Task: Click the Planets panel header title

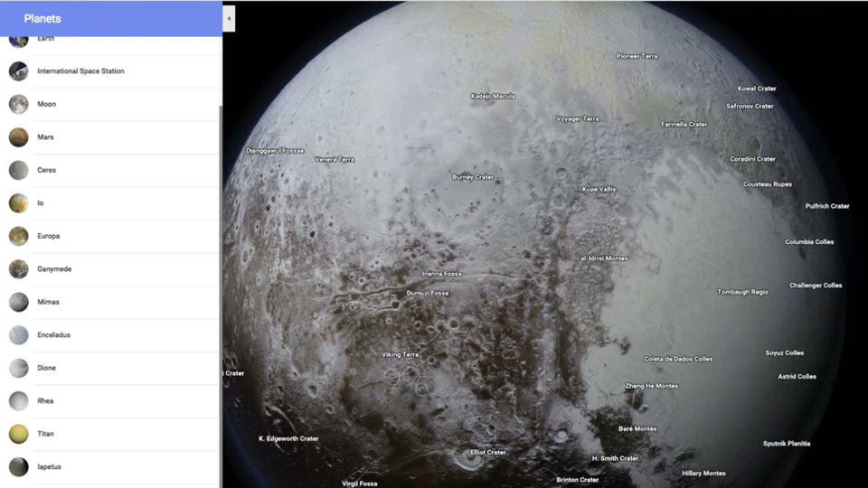Action: pyautogui.click(x=42, y=19)
